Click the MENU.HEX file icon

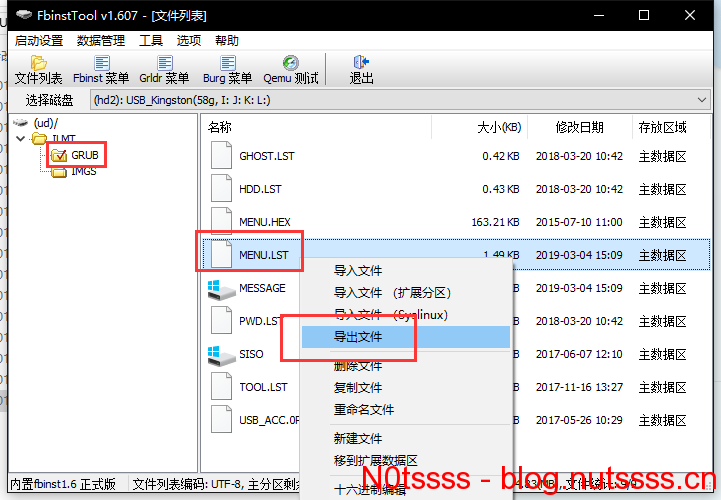221,222
